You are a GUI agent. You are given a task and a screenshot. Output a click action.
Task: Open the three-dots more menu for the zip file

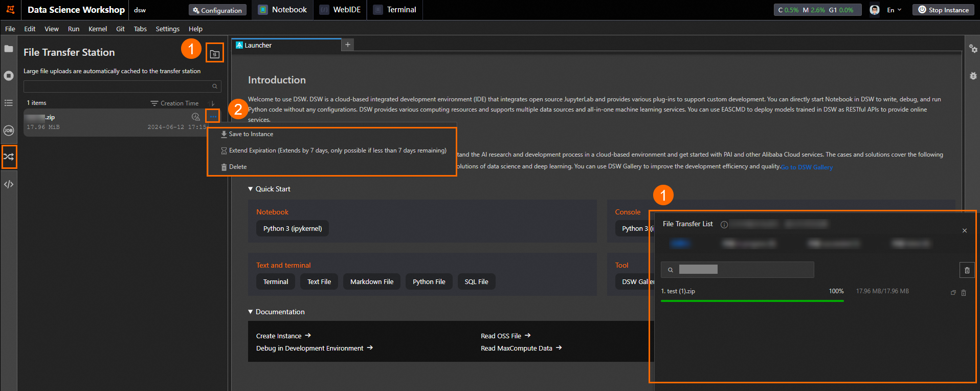click(x=213, y=117)
